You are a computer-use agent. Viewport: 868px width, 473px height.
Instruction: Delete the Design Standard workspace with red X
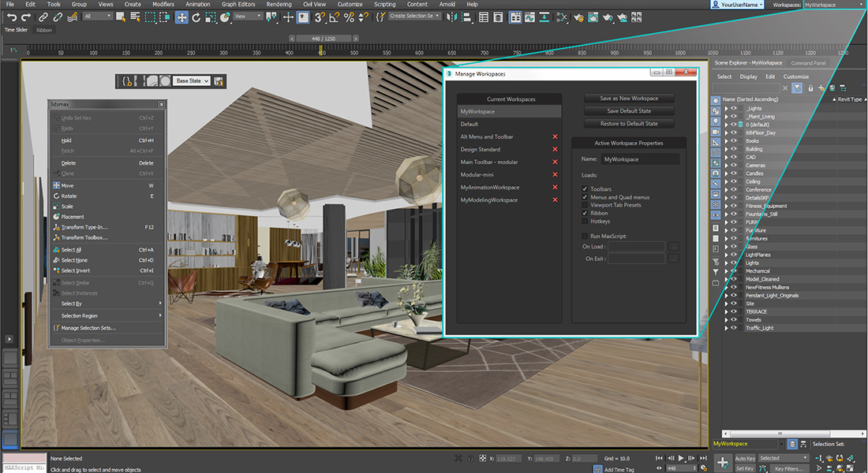(x=555, y=149)
